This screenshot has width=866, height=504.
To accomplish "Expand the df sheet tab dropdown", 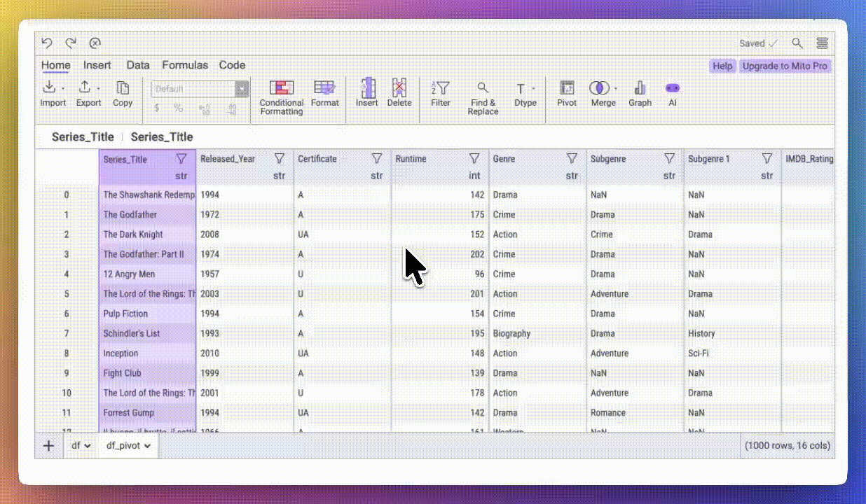I will coord(88,445).
